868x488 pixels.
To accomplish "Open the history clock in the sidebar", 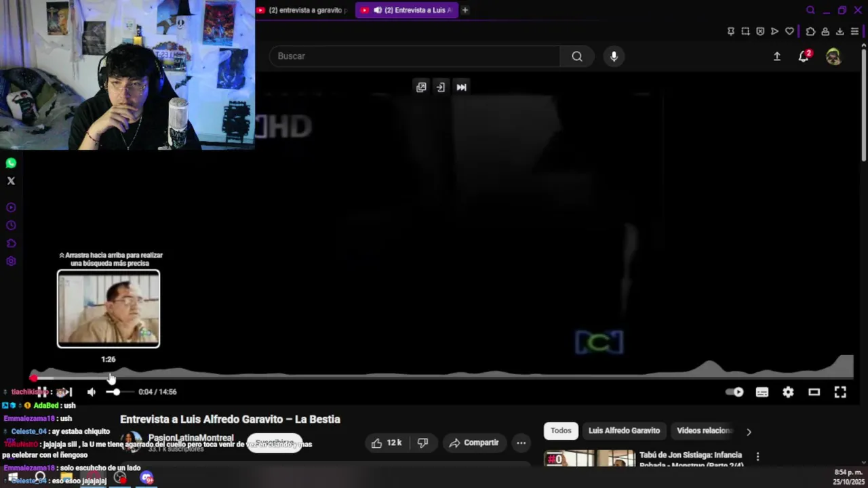I will point(11,226).
